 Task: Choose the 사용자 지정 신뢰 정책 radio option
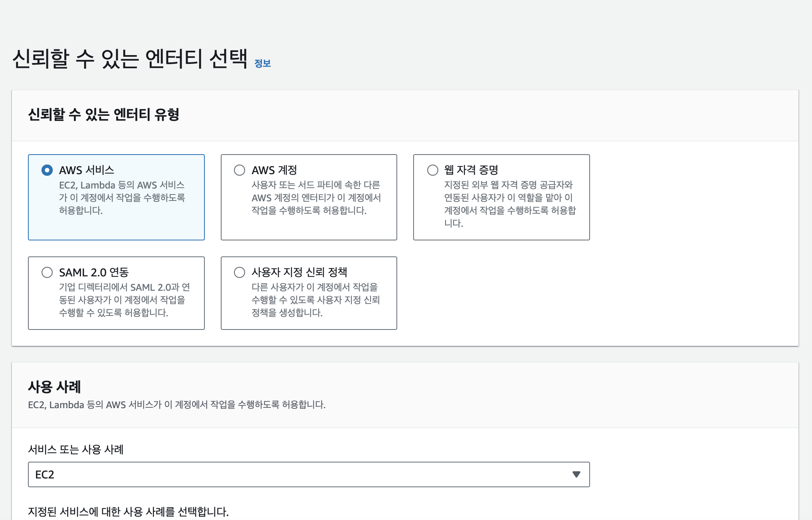tap(240, 272)
